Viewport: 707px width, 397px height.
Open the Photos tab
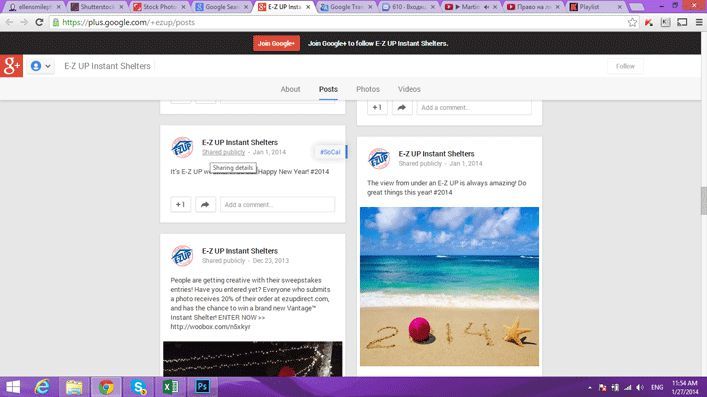click(x=368, y=89)
